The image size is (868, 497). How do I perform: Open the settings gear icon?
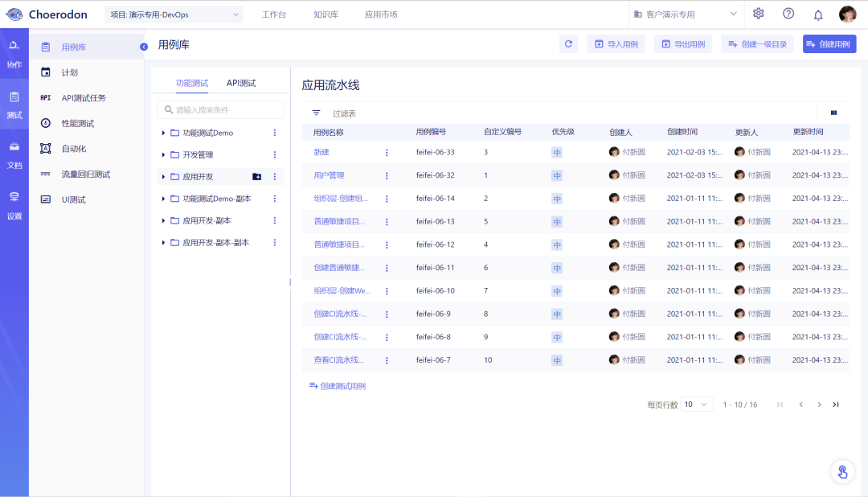click(759, 14)
